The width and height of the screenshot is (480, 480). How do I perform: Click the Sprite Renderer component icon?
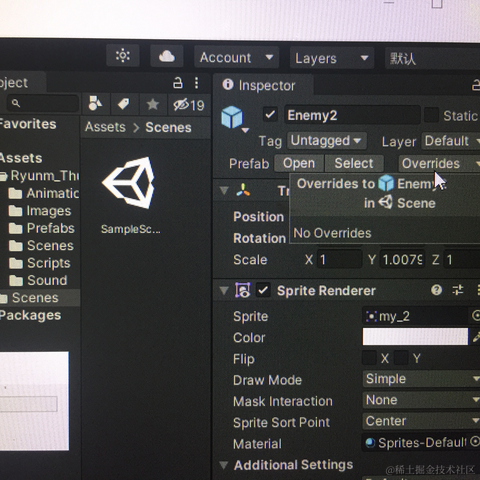pos(243,290)
